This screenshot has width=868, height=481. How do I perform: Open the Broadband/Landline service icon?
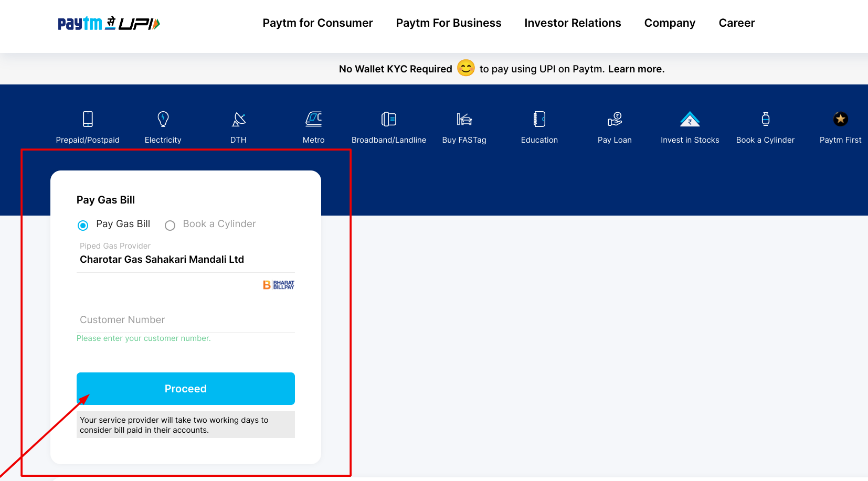coord(389,119)
